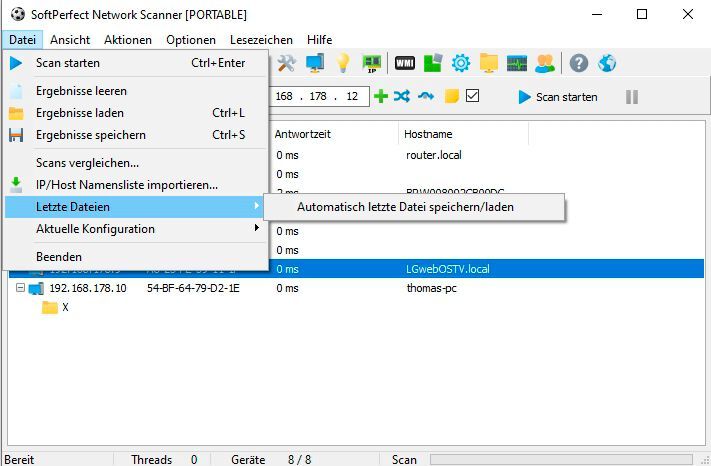This screenshot has height=466, width=711.
Task: Click the yellow sticky note icon
Action: pos(452,96)
